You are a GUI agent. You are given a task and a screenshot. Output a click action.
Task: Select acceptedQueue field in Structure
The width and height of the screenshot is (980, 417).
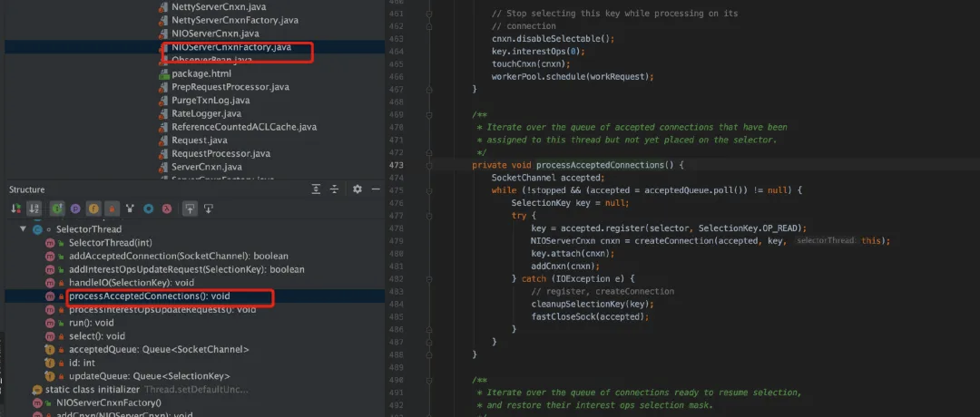pyautogui.click(x=159, y=350)
